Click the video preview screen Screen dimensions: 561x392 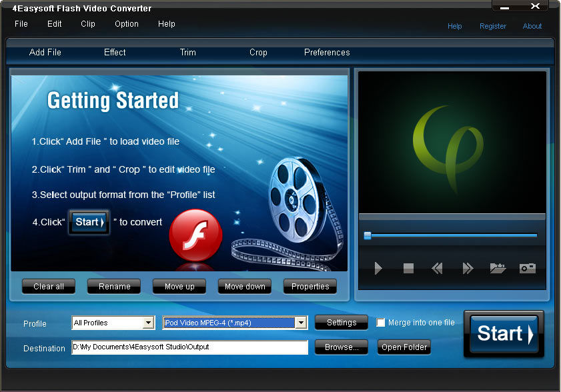click(452, 143)
